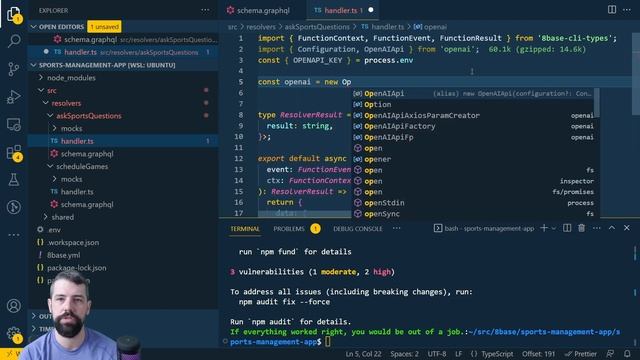Open the 8base.yml file

click(x=64, y=255)
